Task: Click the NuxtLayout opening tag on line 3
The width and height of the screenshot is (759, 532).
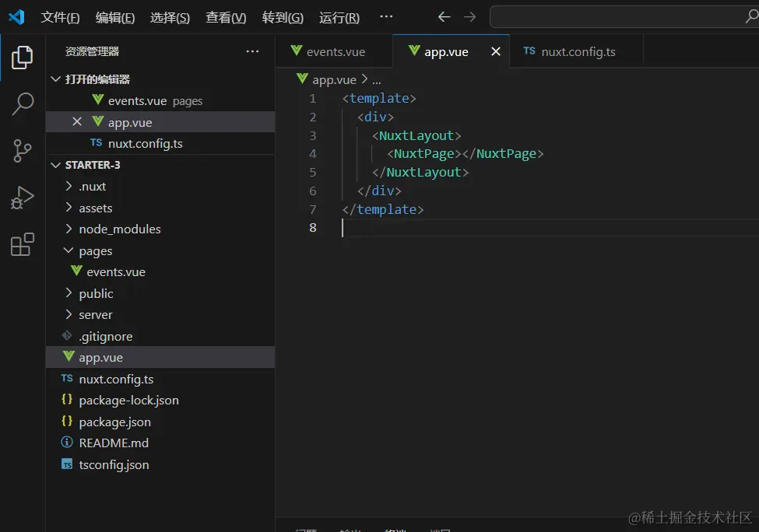Action: (416, 135)
